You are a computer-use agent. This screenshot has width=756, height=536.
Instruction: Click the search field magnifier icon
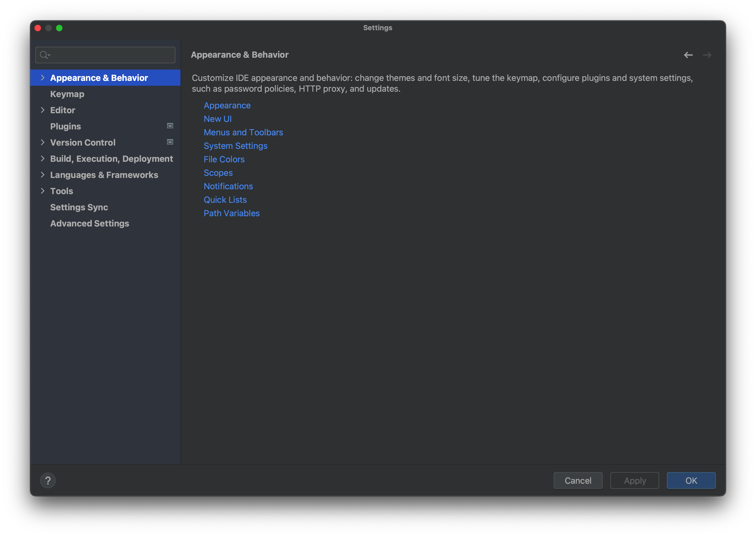click(46, 54)
